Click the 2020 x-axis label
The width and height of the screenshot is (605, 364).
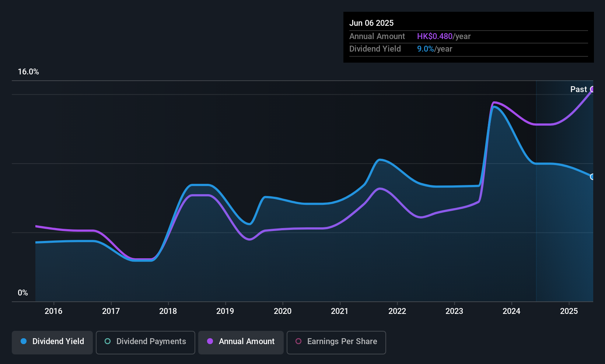pos(283,311)
